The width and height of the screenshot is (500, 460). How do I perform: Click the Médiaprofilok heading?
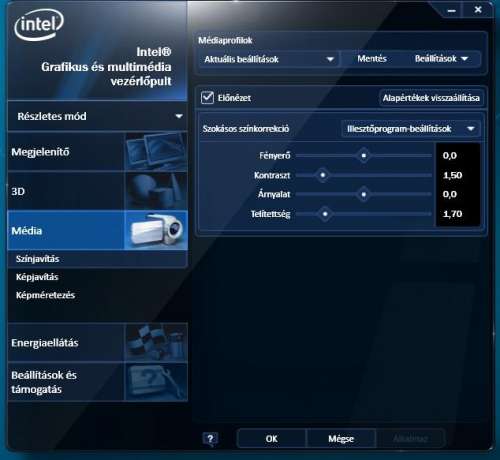225,41
